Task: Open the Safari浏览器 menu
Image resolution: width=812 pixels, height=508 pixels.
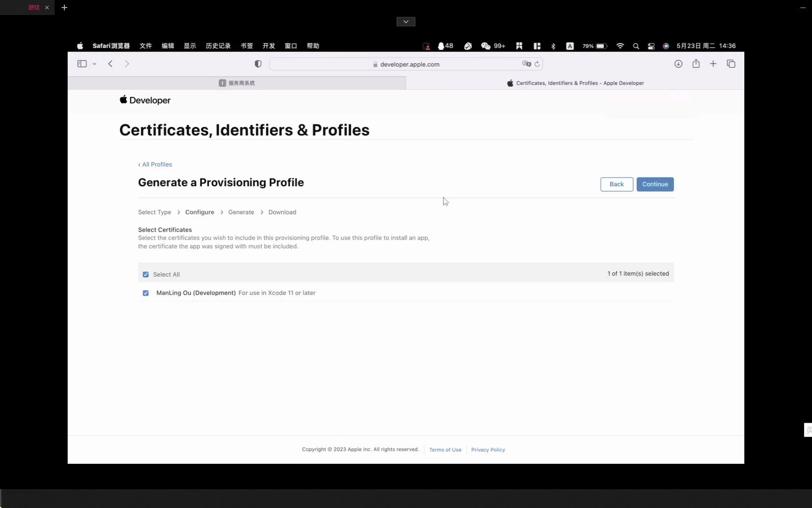Action: (x=111, y=46)
